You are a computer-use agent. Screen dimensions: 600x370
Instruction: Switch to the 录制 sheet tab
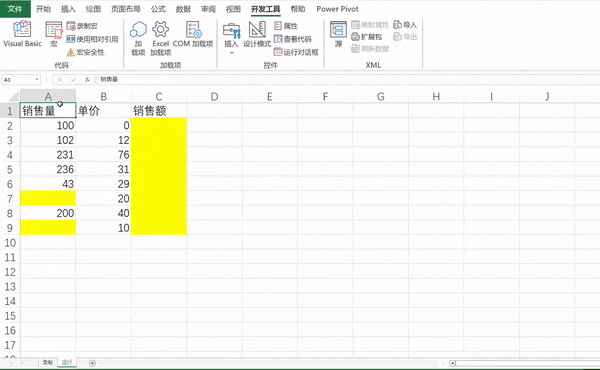[x=47, y=362]
